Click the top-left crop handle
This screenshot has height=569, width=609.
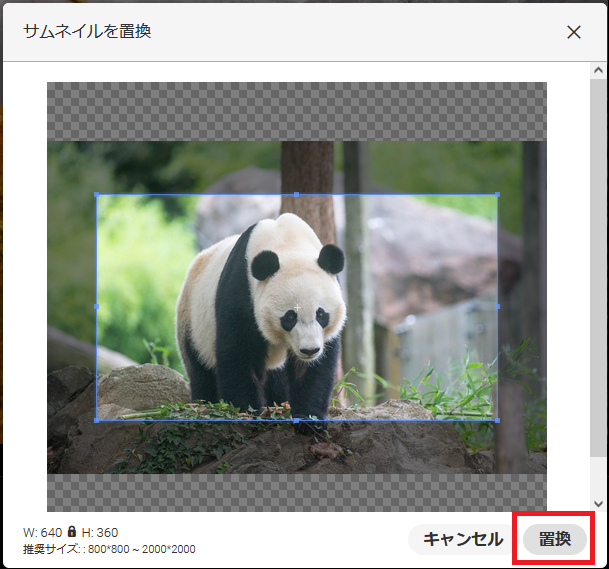click(97, 195)
